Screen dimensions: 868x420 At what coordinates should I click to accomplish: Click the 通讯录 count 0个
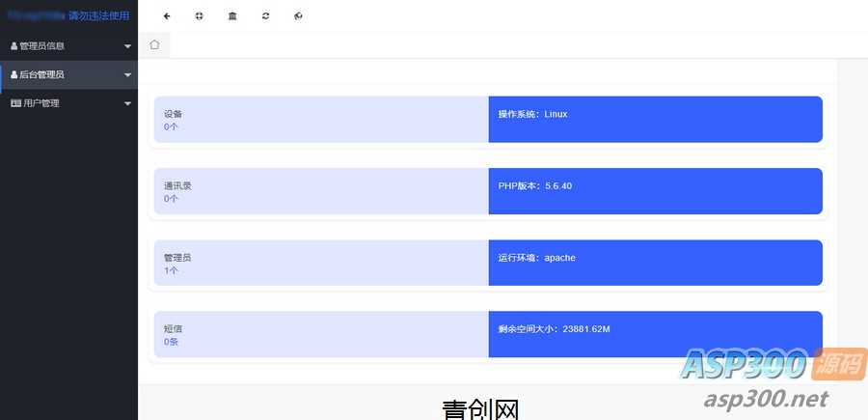(x=171, y=198)
